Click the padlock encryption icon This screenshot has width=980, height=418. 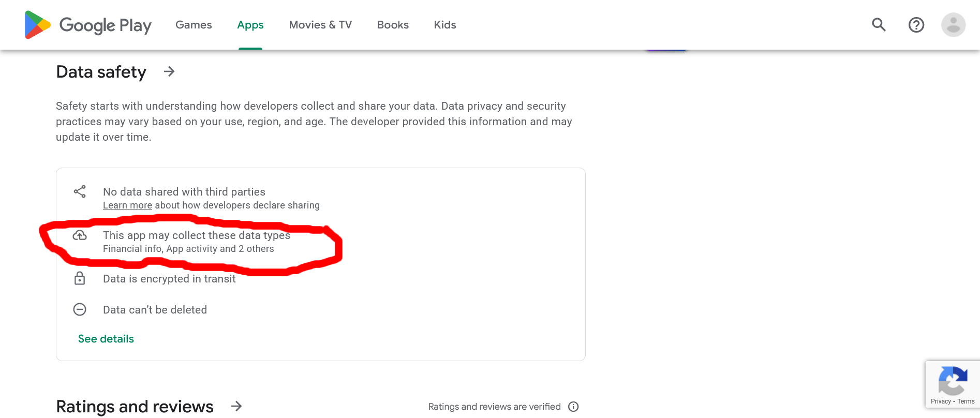point(80,278)
